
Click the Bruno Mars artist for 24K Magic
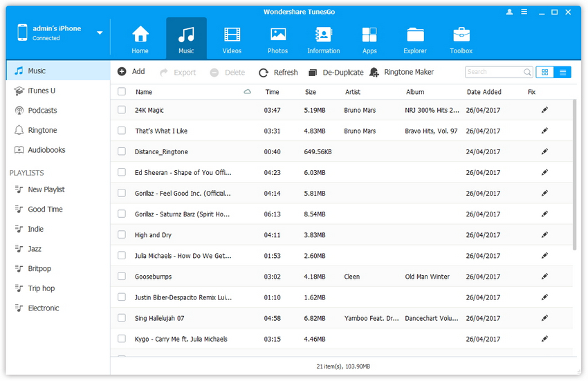pyautogui.click(x=360, y=110)
